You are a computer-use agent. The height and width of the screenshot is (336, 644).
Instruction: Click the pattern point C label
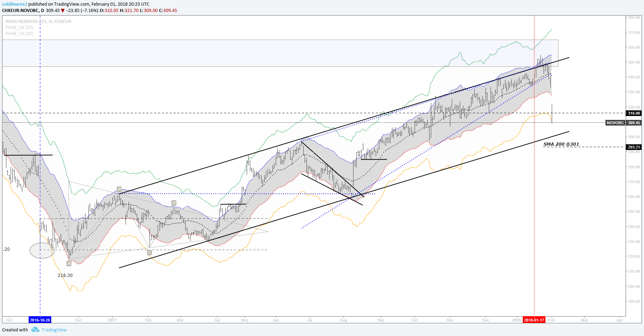coord(150,252)
